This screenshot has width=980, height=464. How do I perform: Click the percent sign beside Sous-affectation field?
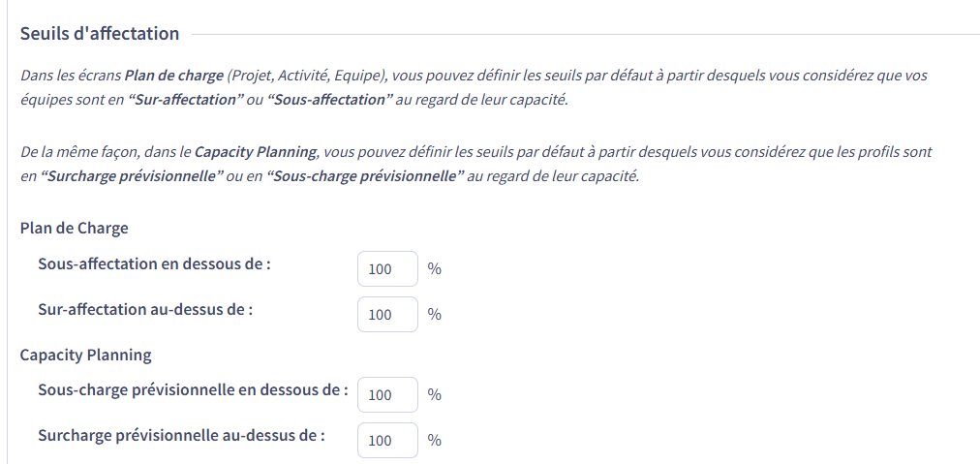pyautogui.click(x=435, y=269)
